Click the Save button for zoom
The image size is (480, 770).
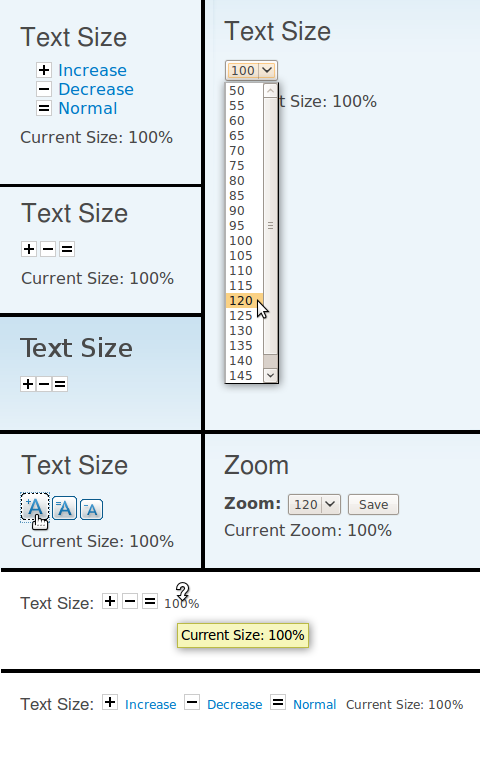(373, 504)
